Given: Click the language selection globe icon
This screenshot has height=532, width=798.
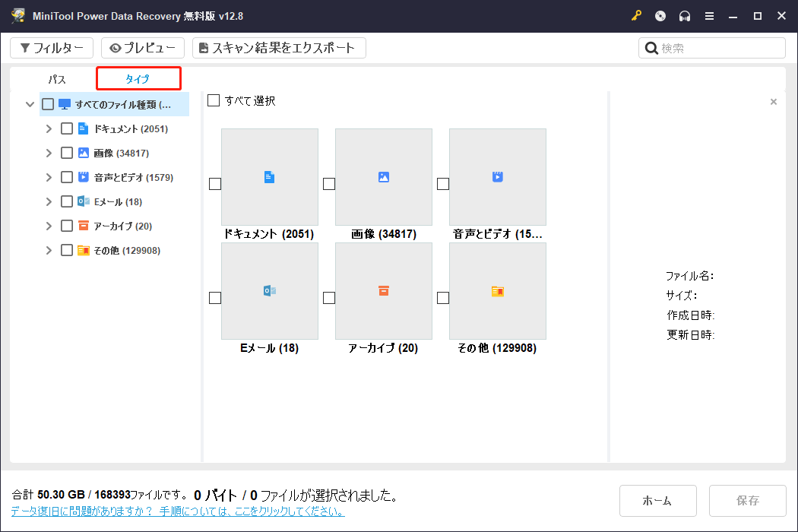Looking at the screenshot, I should coord(660,15).
